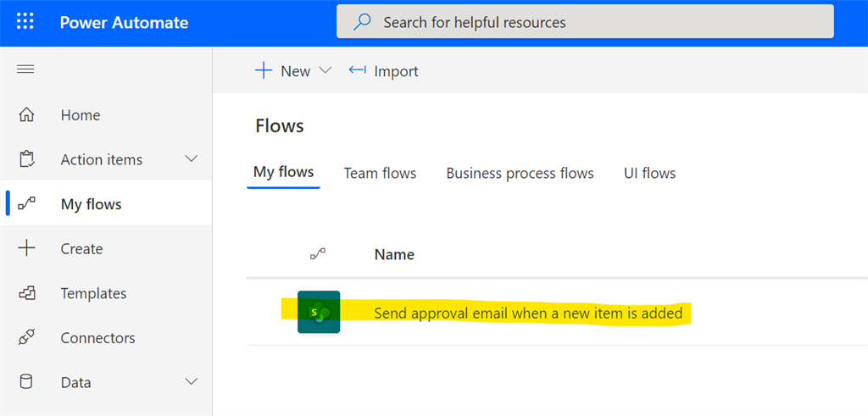The width and height of the screenshot is (868, 416).
Task: Click the Templates icon
Action: [x=26, y=292]
